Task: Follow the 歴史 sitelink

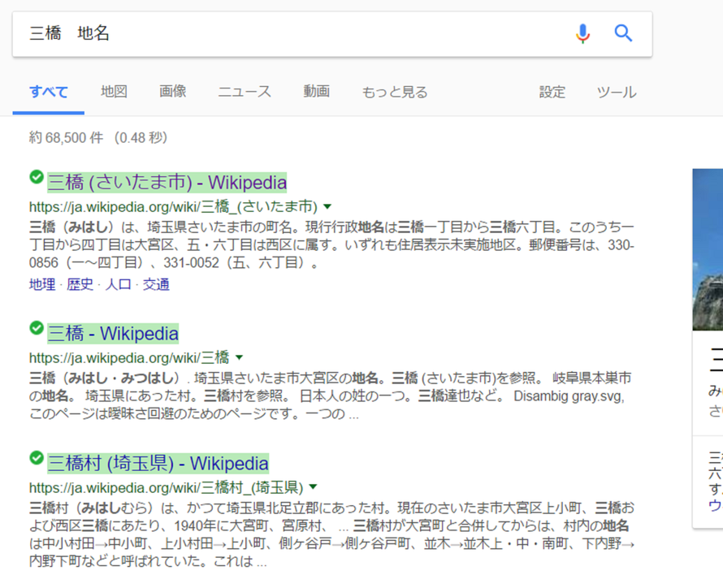Action: [x=80, y=284]
